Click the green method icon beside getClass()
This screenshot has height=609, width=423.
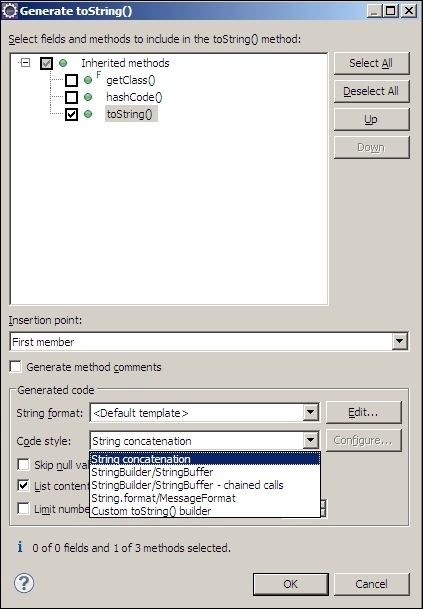coord(88,80)
